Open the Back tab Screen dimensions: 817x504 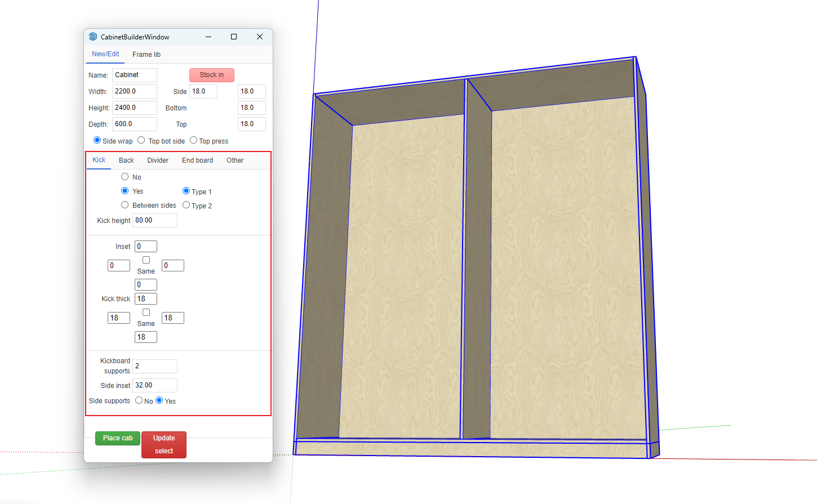click(x=126, y=160)
